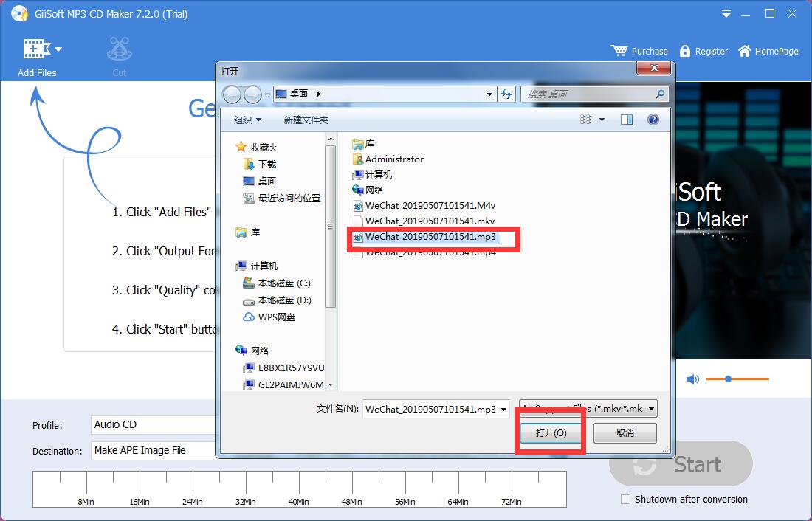Click the Register link
The width and height of the screenshot is (812, 521).
[x=711, y=51]
